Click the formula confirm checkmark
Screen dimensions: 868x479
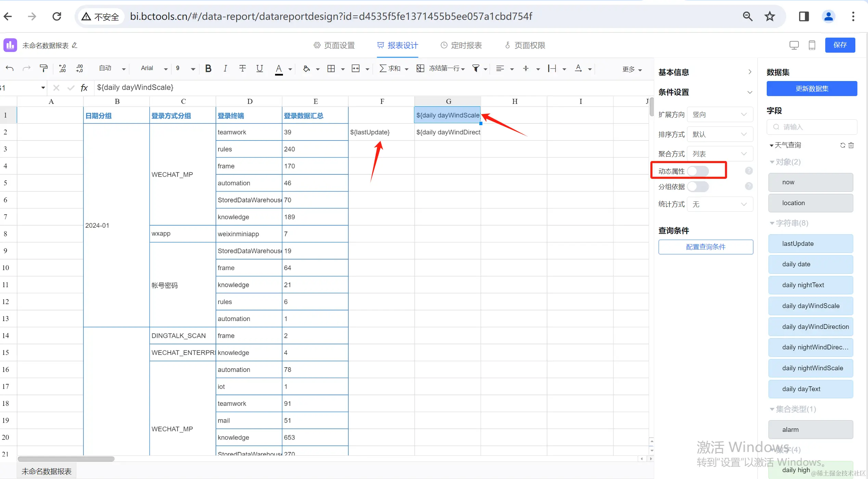pyautogui.click(x=71, y=88)
